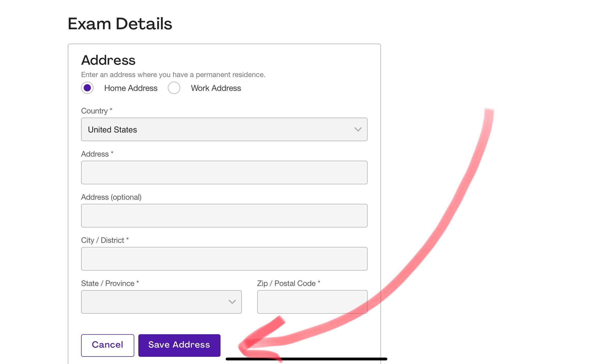
Task: Open the Country dropdown showing United States
Action: [224, 129]
